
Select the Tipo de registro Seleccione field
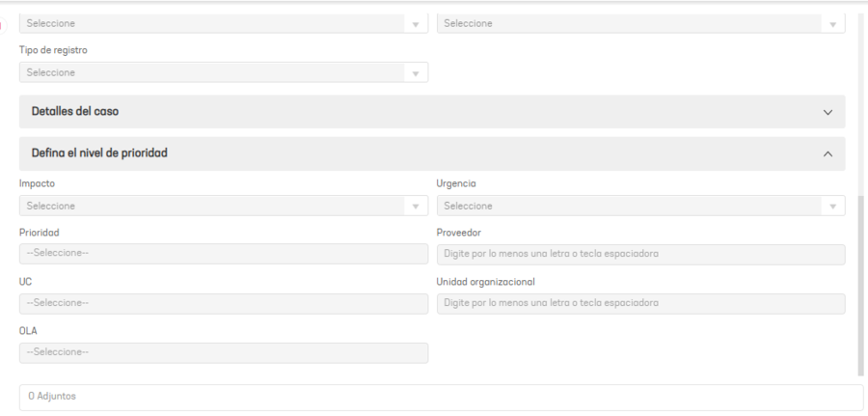tap(224, 72)
